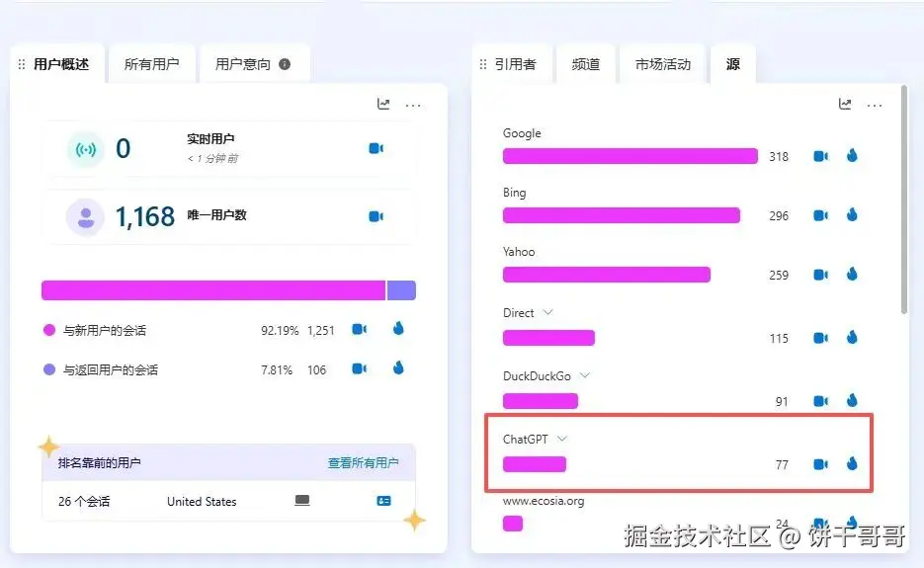The height and width of the screenshot is (568, 924).
Task: Show info tooltip next to 用户意向
Action: tap(285, 64)
